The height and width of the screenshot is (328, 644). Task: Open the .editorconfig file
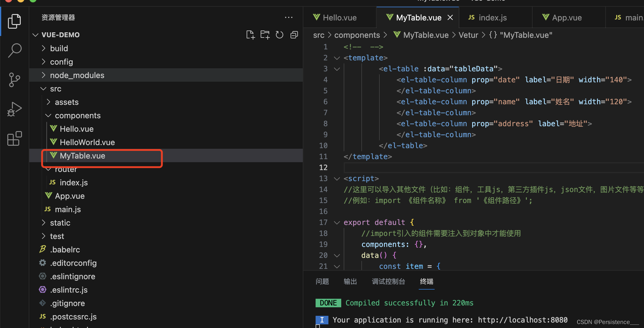(x=166, y=263)
